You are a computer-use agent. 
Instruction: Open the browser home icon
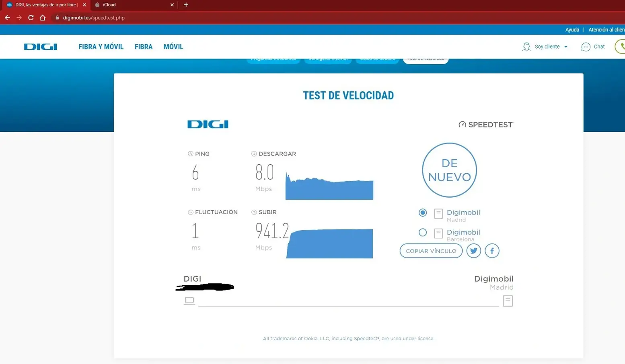point(43,18)
